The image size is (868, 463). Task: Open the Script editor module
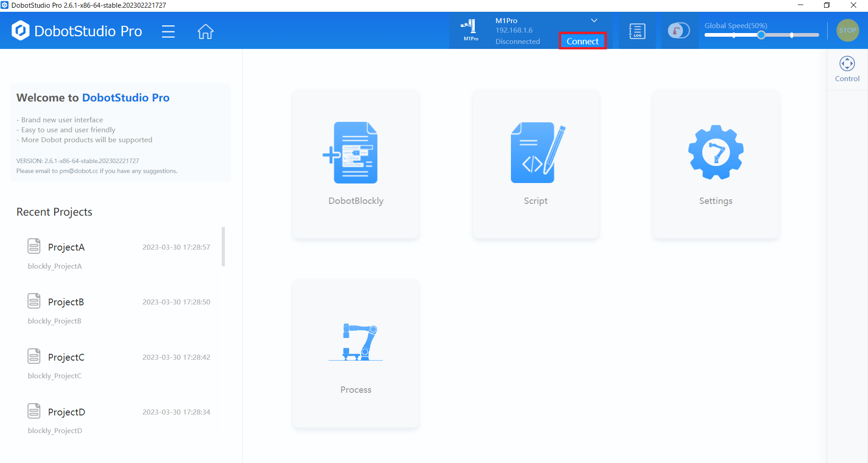point(536,164)
